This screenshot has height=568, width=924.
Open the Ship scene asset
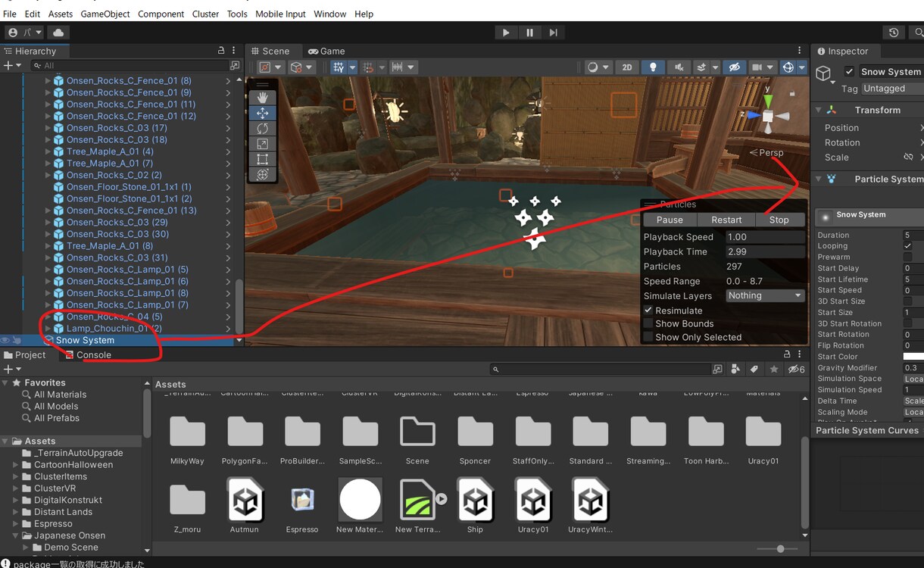point(475,505)
